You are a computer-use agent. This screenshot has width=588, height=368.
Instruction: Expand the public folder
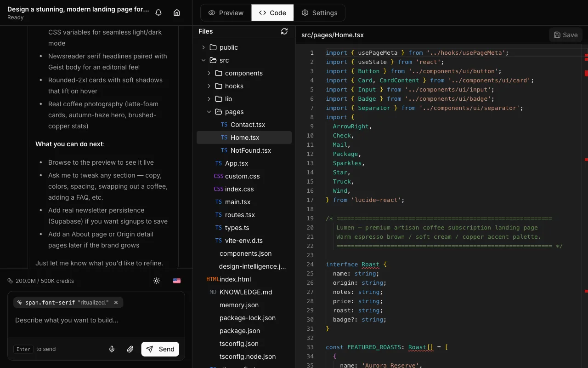point(244,47)
